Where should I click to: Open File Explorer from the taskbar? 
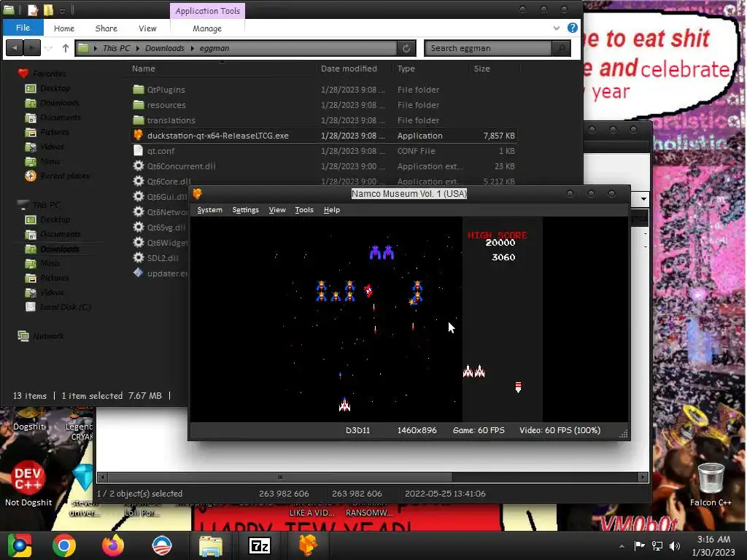click(211, 545)
